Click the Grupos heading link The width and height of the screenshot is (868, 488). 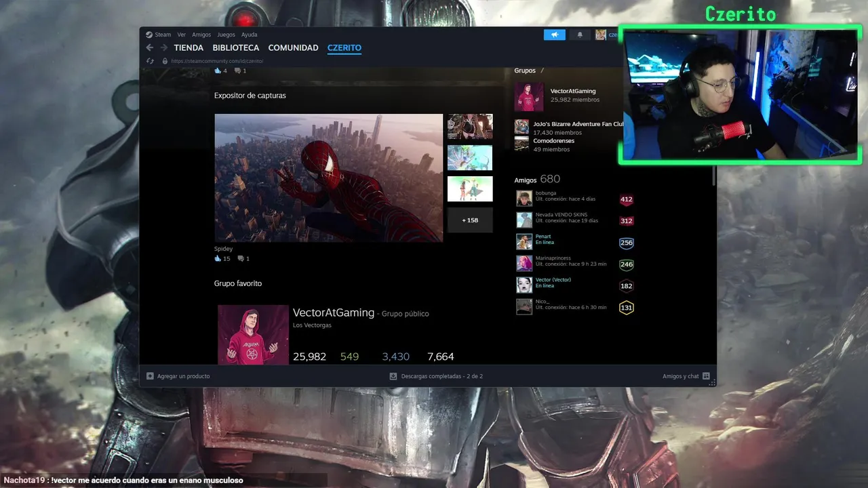(x=525, y=70)
